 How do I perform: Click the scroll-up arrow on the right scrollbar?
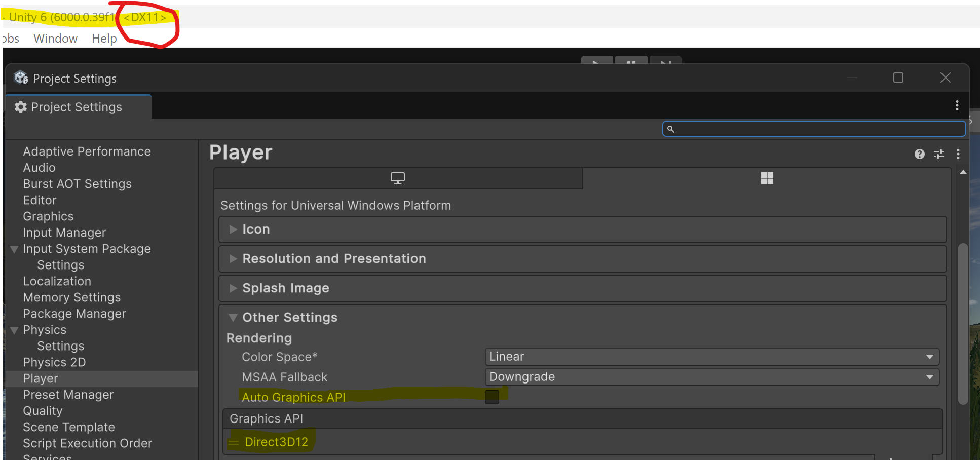click(x=963, y=172)
